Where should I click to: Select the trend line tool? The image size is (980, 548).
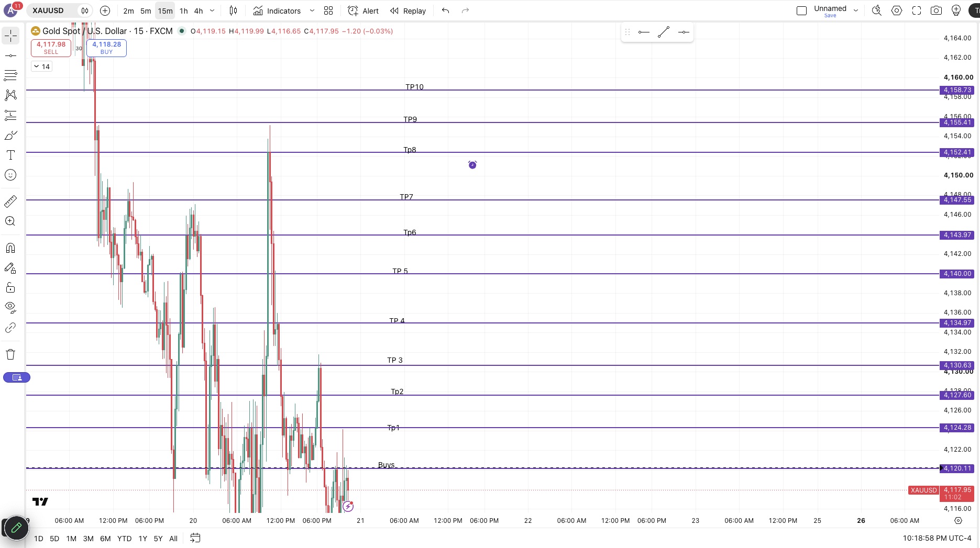[x=10, y=55]
